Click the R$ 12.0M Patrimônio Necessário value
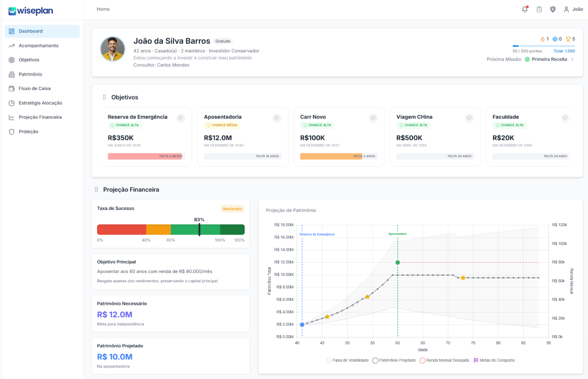The image size is (588, 379). [x=115, y=315]
